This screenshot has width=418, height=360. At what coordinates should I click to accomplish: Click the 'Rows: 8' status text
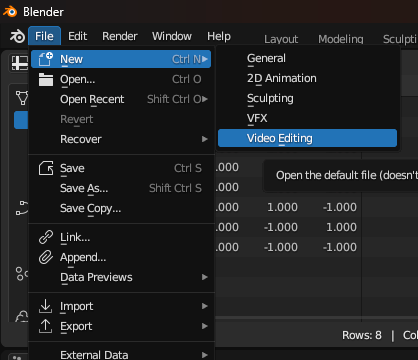(362, 335)
